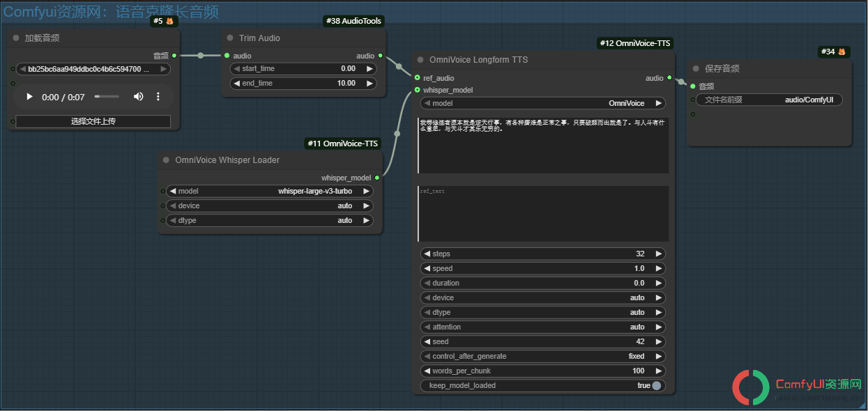Screen dimensions: 868x411
Task: Click the #12 OmniVoice-TTS badge
Action: (635, 43)
